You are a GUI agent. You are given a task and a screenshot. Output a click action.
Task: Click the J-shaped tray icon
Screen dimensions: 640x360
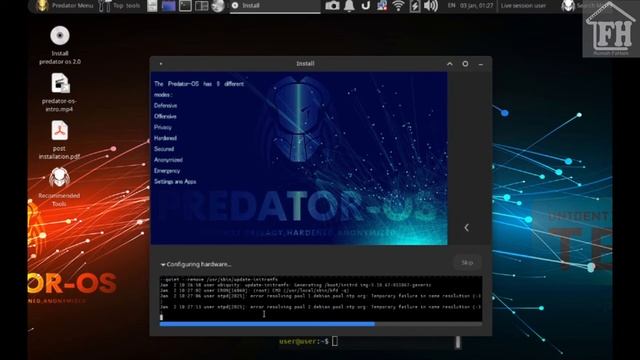(x=365, y=5)
